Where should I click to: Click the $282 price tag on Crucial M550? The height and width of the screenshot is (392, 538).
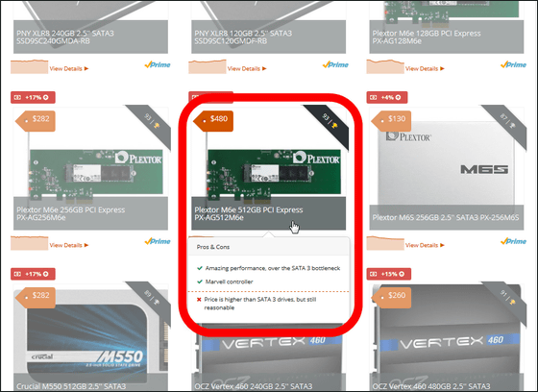click(36, 297)
